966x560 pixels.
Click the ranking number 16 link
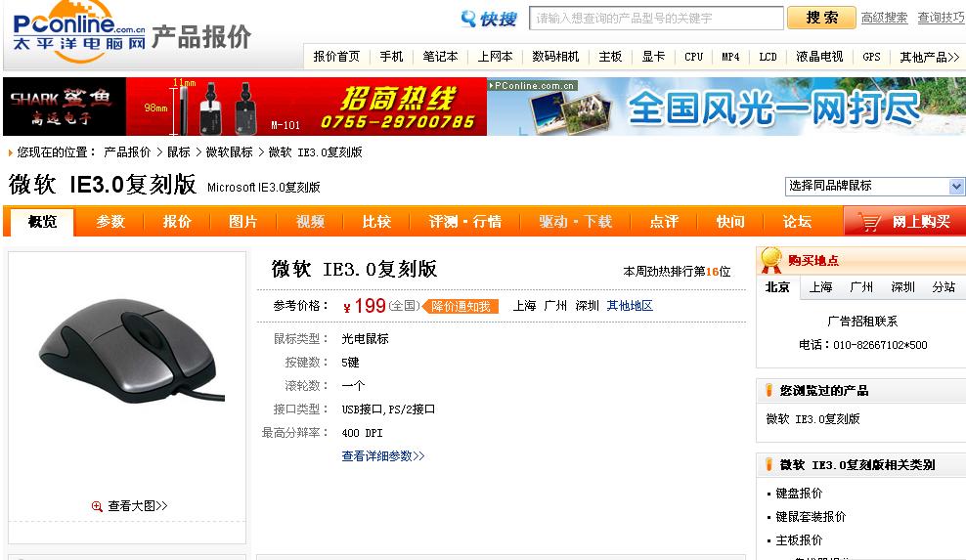pos(712,271)
